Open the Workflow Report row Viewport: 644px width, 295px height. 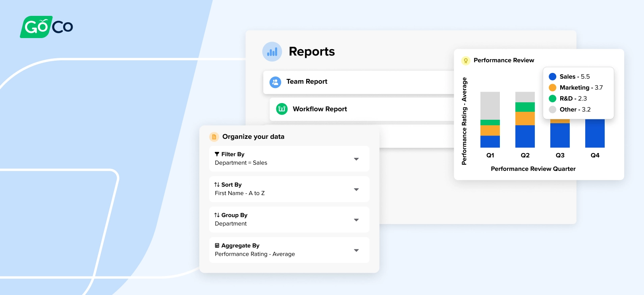(x=362, y=109)
